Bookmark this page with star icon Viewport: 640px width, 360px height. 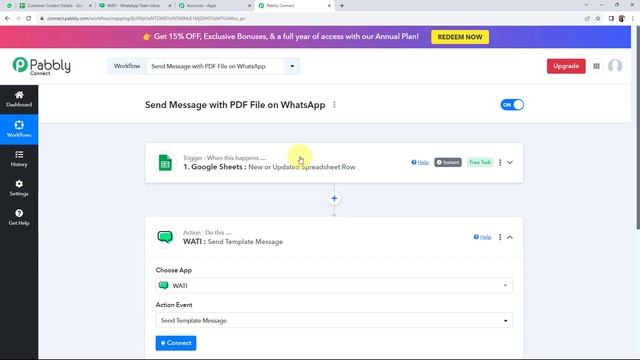click(598, 18)
